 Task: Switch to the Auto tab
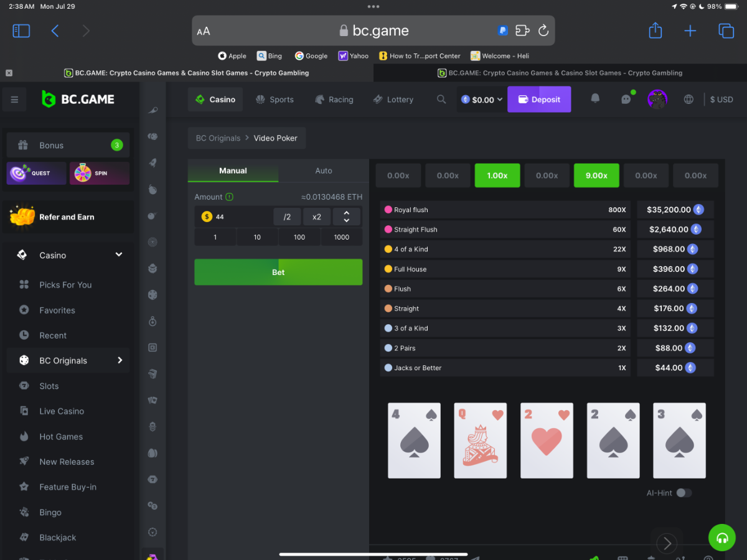click(x=324, y=170)
